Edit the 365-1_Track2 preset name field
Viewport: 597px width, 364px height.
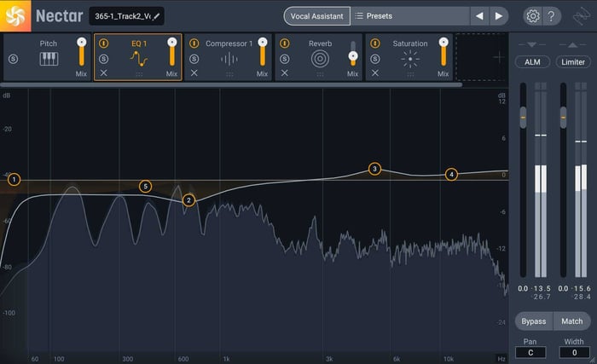tap(126, 16)
